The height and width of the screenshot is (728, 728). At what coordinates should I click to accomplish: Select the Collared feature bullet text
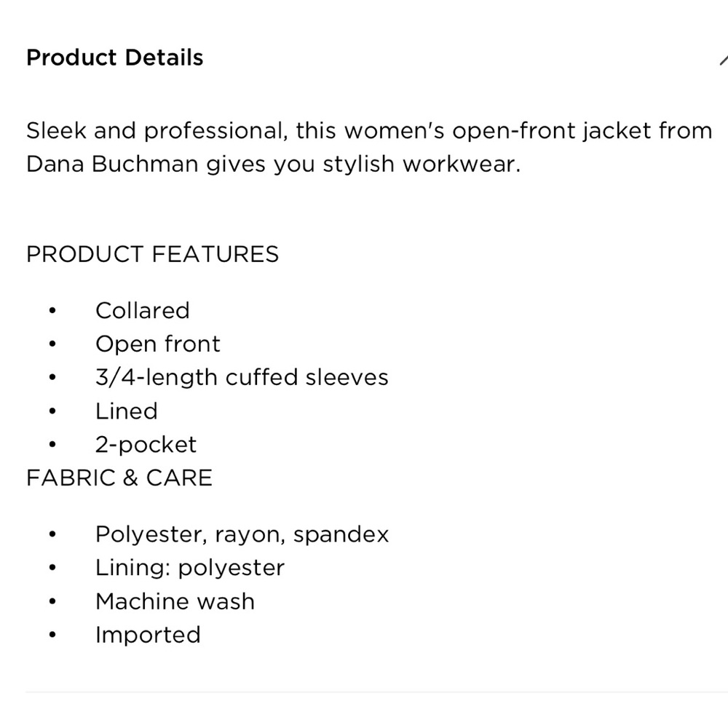(143, 310)
